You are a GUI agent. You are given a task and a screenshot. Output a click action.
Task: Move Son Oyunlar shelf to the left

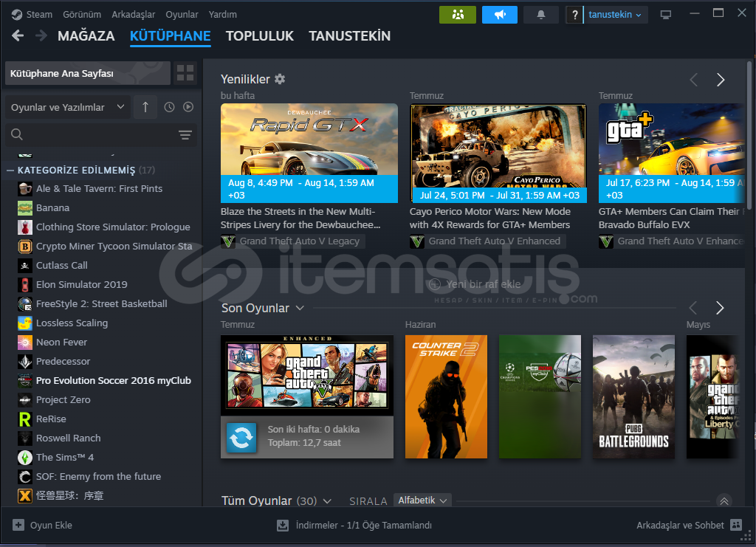point(693,308)
